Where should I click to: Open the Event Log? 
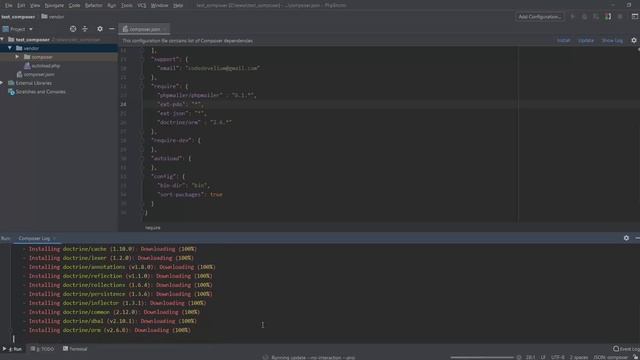click(x=626, y=349)
